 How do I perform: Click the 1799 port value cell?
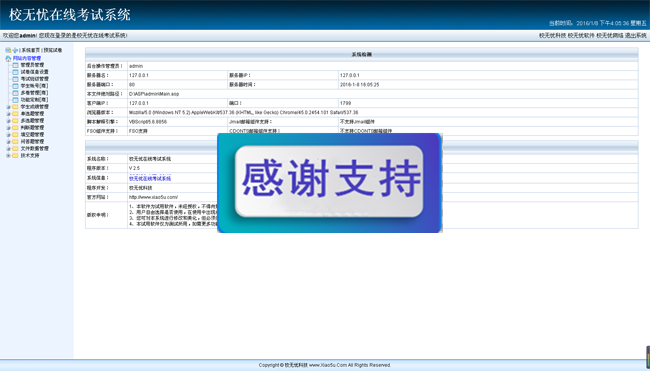(x=345, y=103)
